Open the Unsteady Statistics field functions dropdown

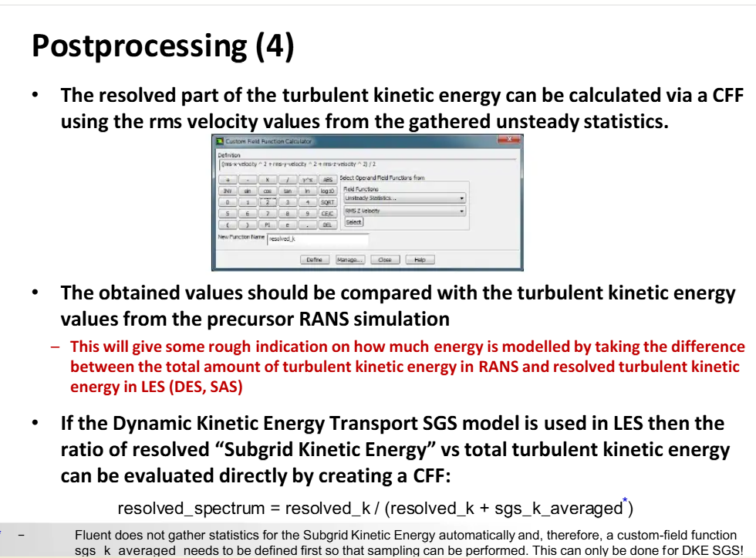(x=404, y=198)
